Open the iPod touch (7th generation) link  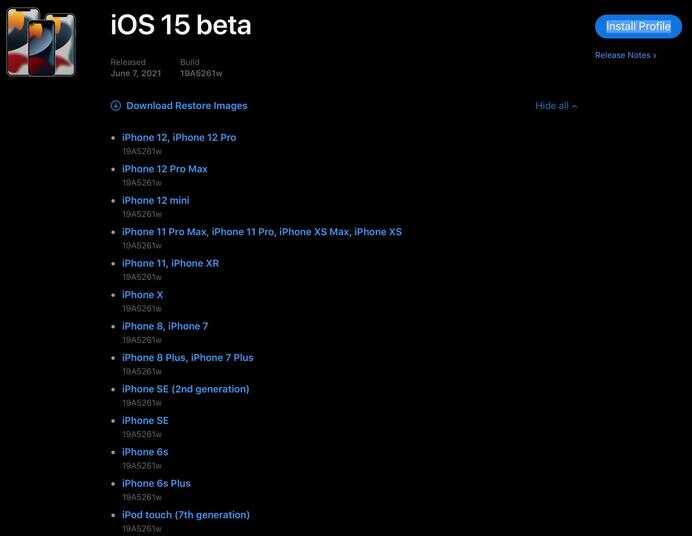coord(185,515)
